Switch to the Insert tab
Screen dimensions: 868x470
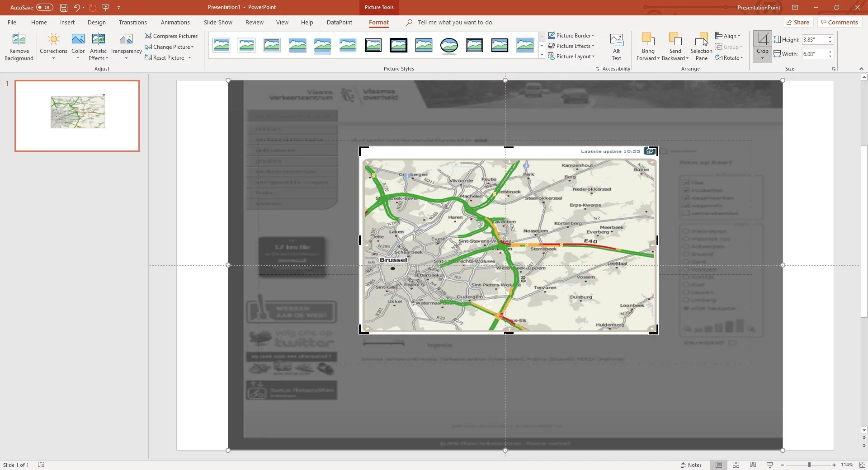67,22
